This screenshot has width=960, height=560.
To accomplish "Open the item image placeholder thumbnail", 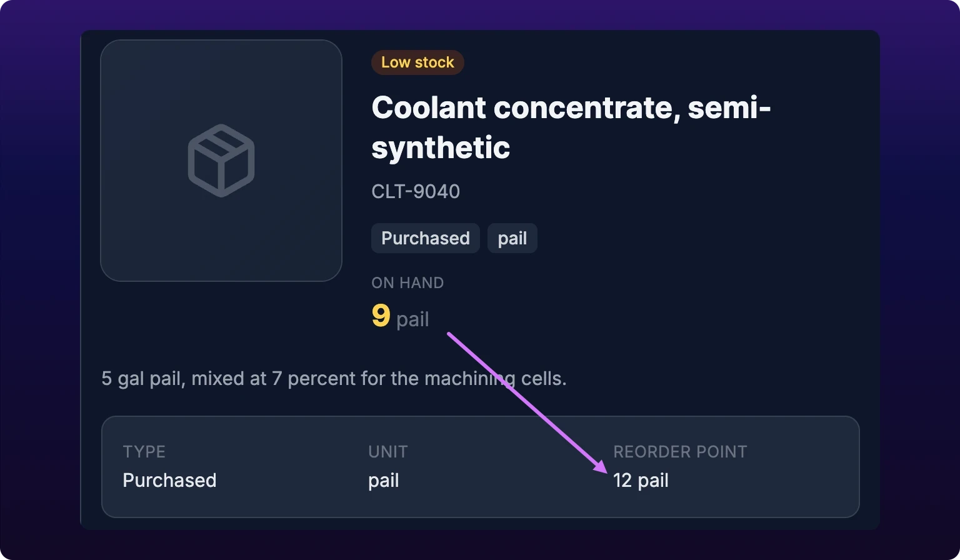I will (x=221, y=161).
